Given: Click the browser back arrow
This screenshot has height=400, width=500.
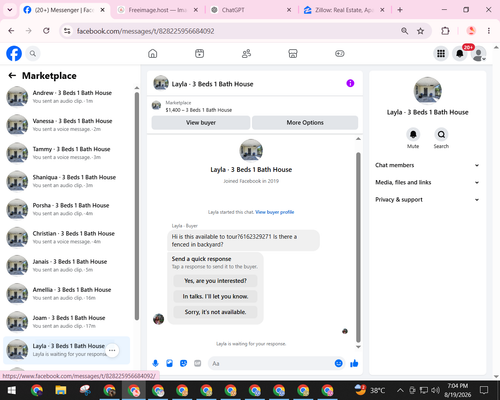Looking at the screenshot, I should coord(11,31).
